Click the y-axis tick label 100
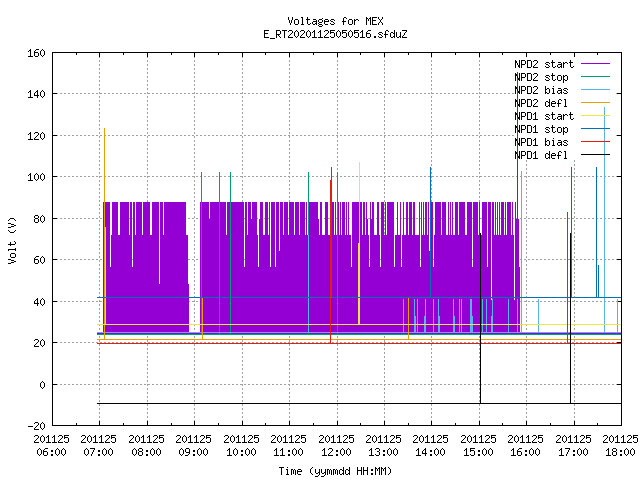Viewport: 640px width, 480px height. (36, 177)
